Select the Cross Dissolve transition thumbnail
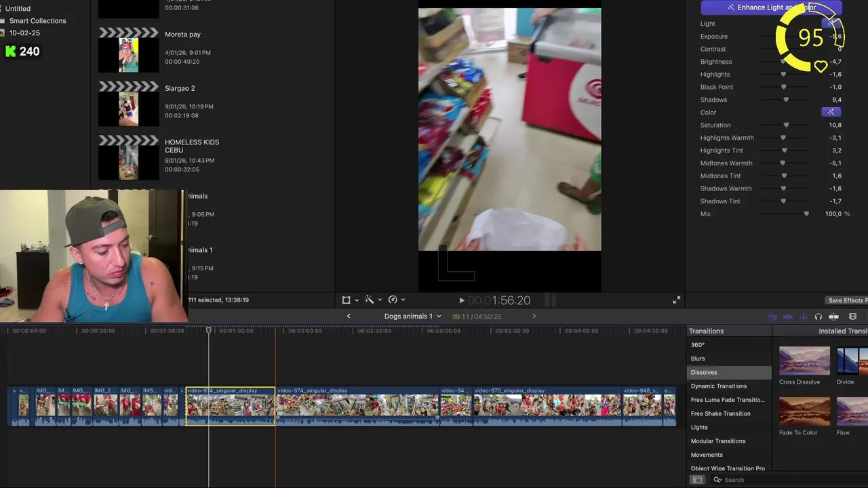The width and height of the screenshot is (868, 488). click(x=804, y=361)
